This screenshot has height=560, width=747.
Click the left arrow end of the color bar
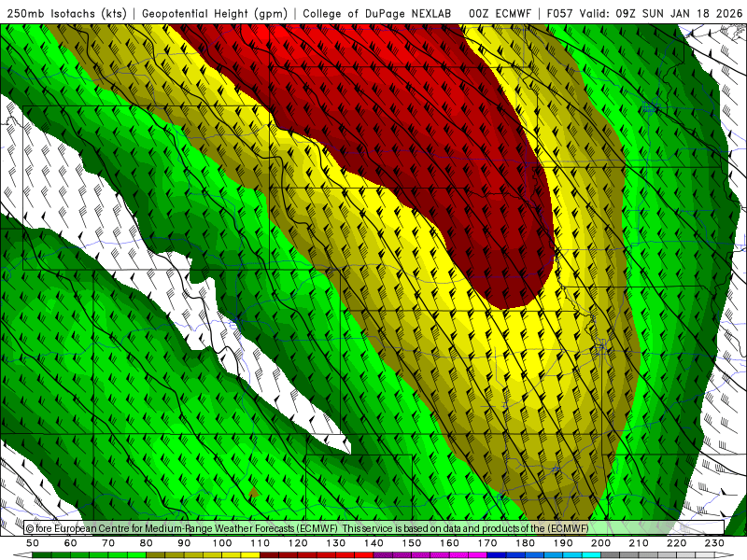point(22,555)
